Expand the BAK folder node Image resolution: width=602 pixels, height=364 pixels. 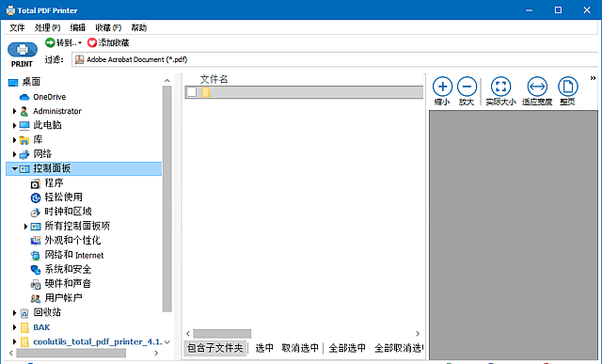[14, 327]
